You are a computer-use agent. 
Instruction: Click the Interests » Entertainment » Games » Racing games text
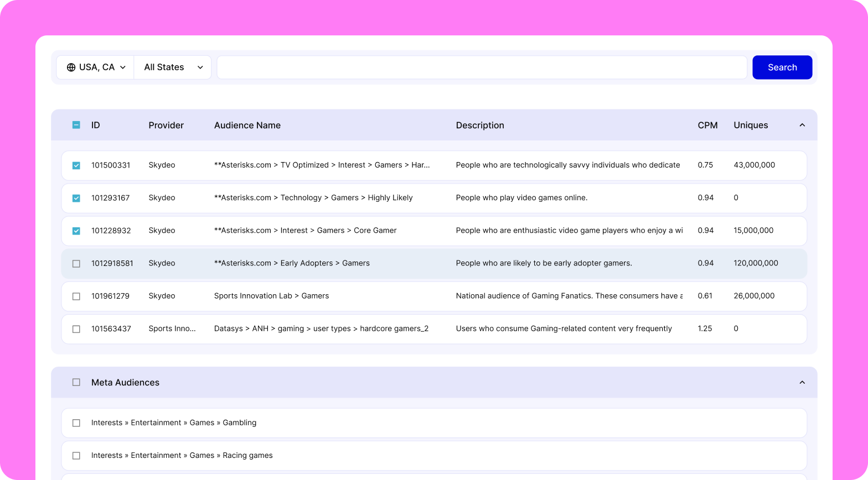coord(182,455)
